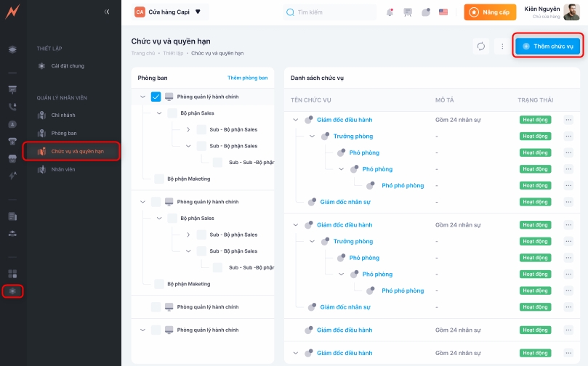Image resolution: width=588 pixels, height=366 pixels.
Task: Go to Nhân viên in the sidebar
Action: click(x=63, y=169)
